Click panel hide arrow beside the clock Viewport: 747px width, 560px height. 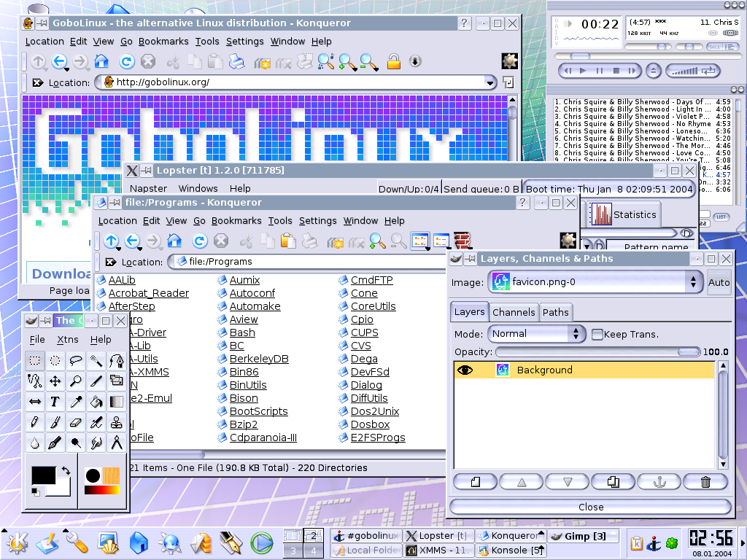click(742, 542)
